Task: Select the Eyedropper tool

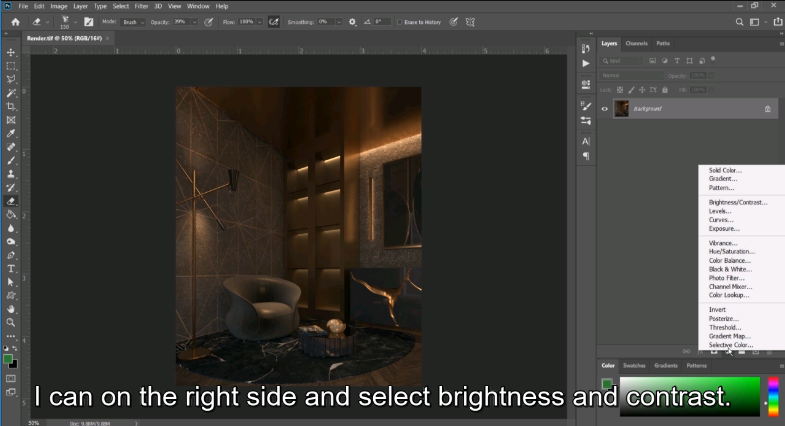Action: 11,134
